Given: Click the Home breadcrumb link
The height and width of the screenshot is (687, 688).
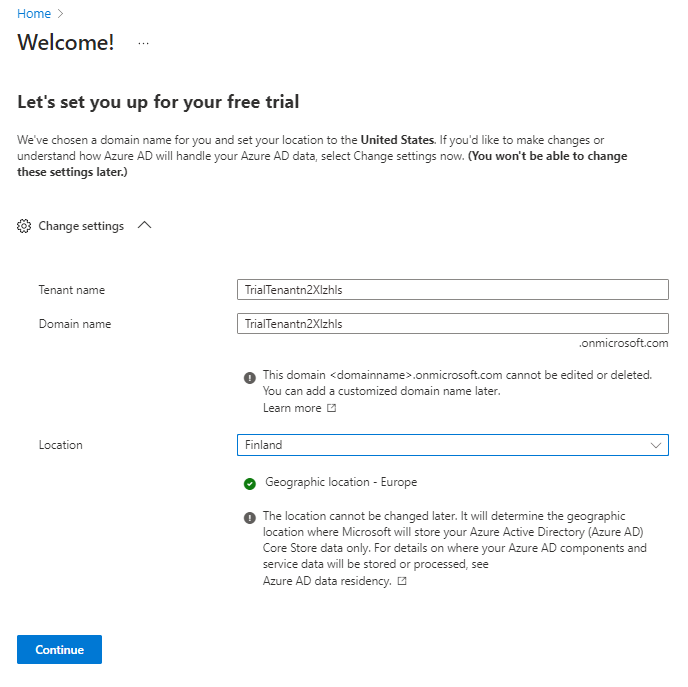Looking at the screenshot, I should pyautogui.click(x=34, y=13).
